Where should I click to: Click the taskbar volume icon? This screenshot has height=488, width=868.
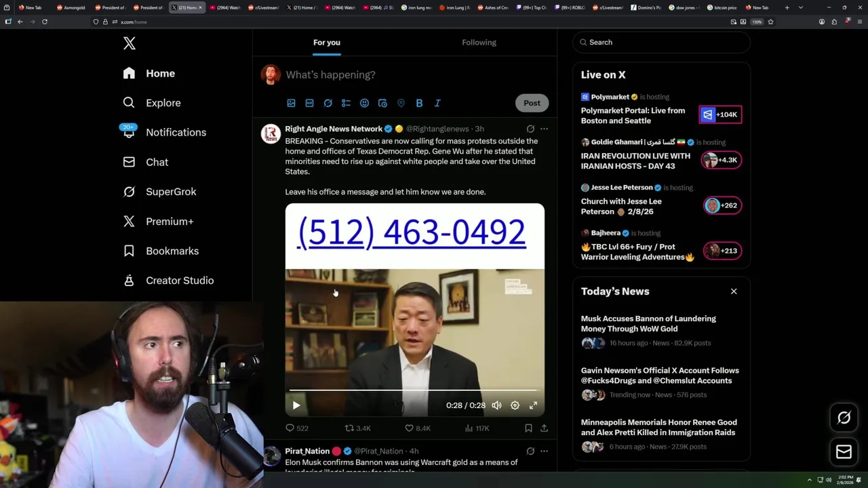828,480
